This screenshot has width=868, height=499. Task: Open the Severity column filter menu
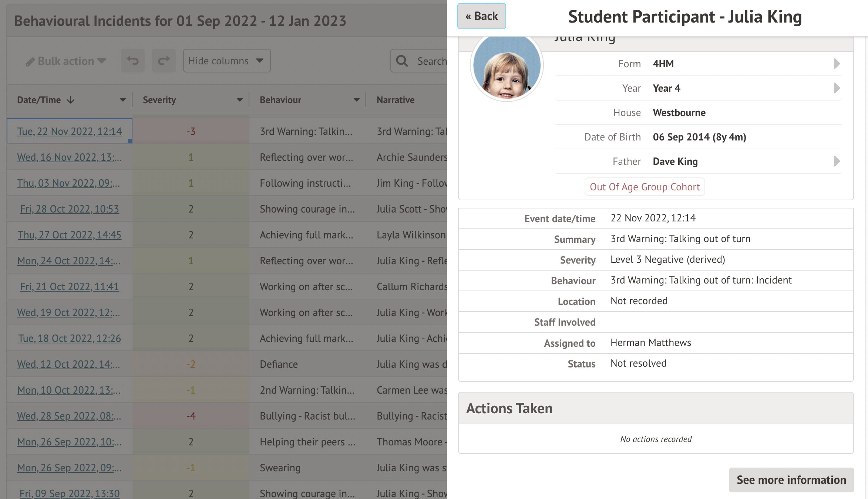(240, 100)
